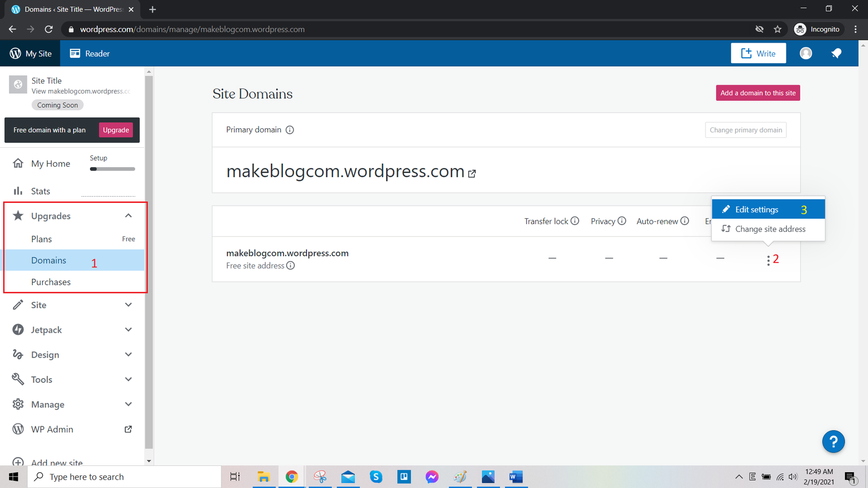Choose Change site address from the menu
Screen dimensions: 868x488
[768, 229]
